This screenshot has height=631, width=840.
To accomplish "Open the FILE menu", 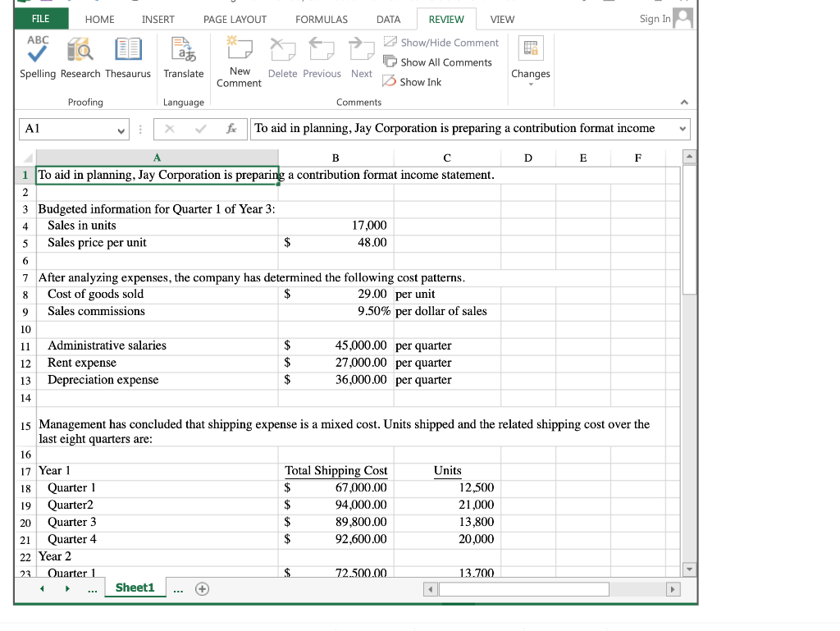I will point(39,17).
